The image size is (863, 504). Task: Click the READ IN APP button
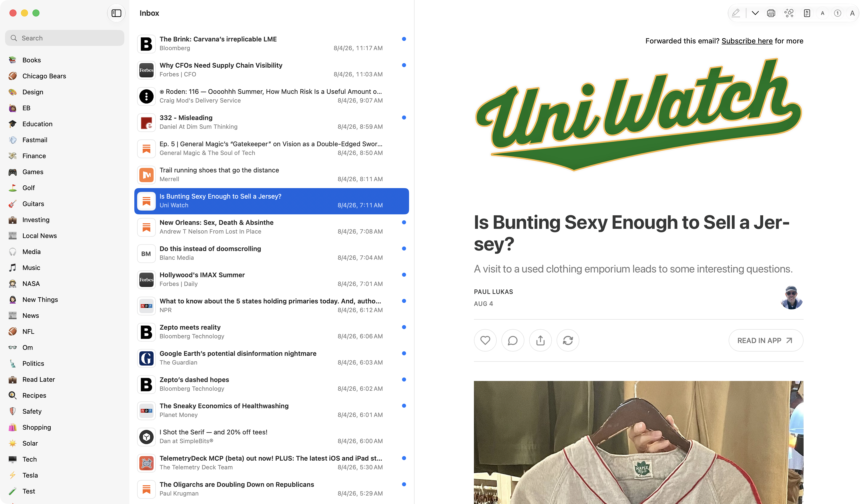766,340
